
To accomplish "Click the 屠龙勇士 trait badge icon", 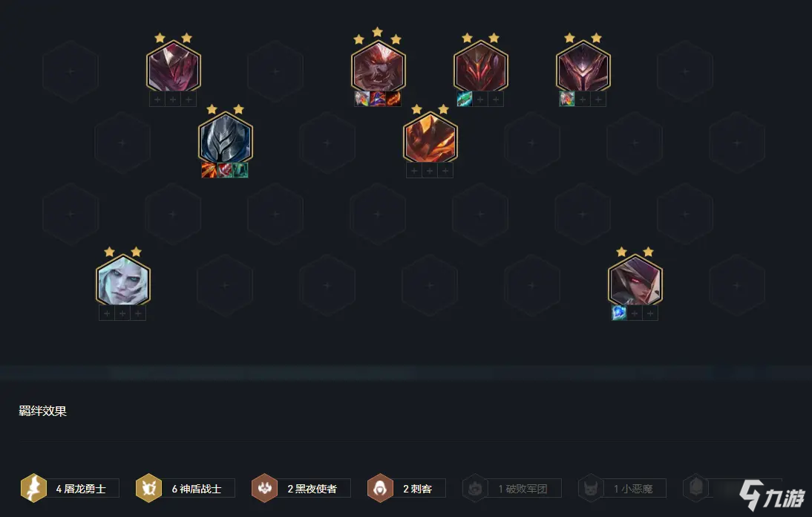I will coord(33,488).
